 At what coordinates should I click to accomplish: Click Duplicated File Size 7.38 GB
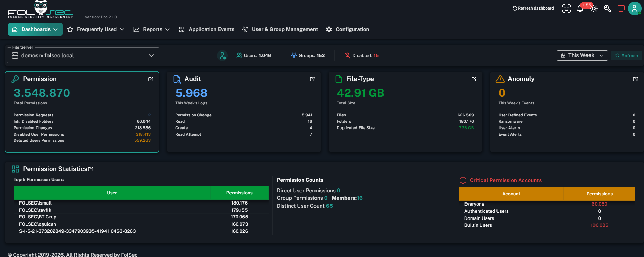click(466, 128)
